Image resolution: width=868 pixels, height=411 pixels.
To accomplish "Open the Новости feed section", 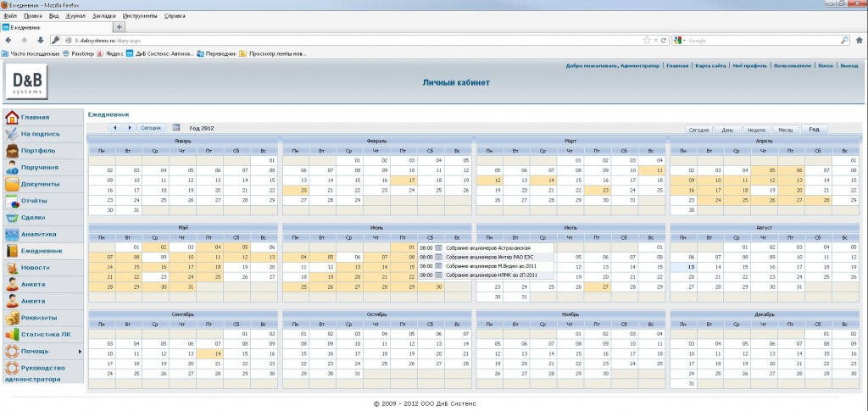I will [x=43, y=268].
